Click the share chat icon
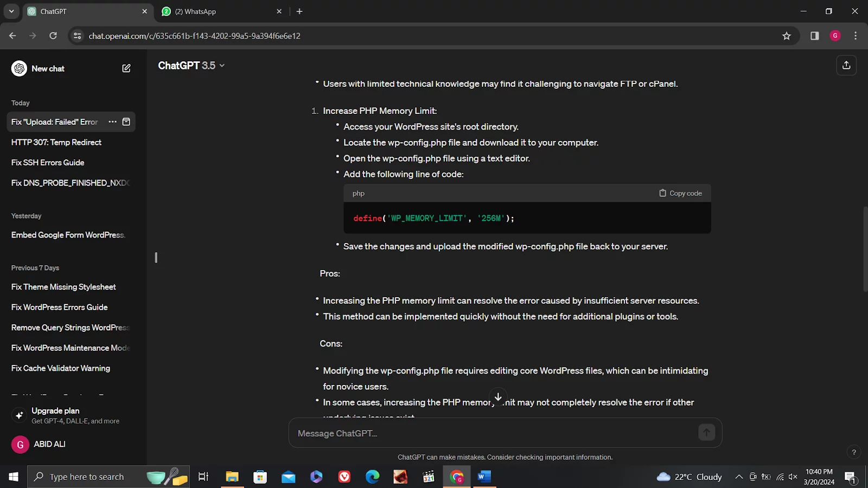The height and width of the screenshot is (488, 868). [x=846, y=66]
